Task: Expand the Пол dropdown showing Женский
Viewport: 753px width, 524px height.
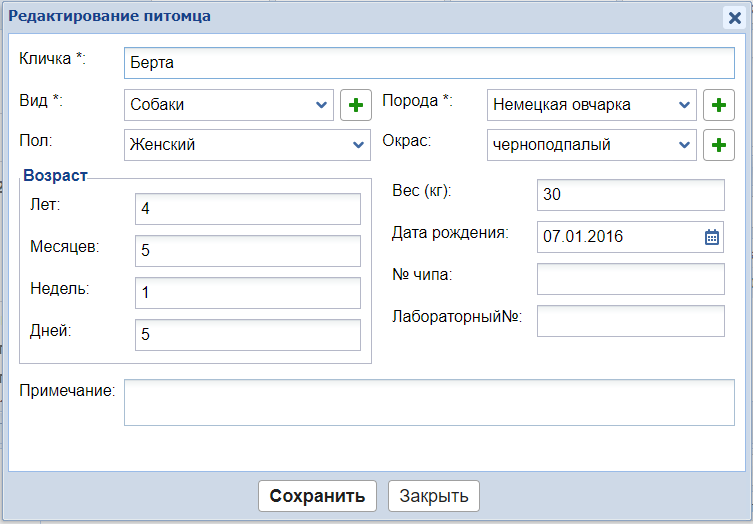Action: [x=247, y=145]
